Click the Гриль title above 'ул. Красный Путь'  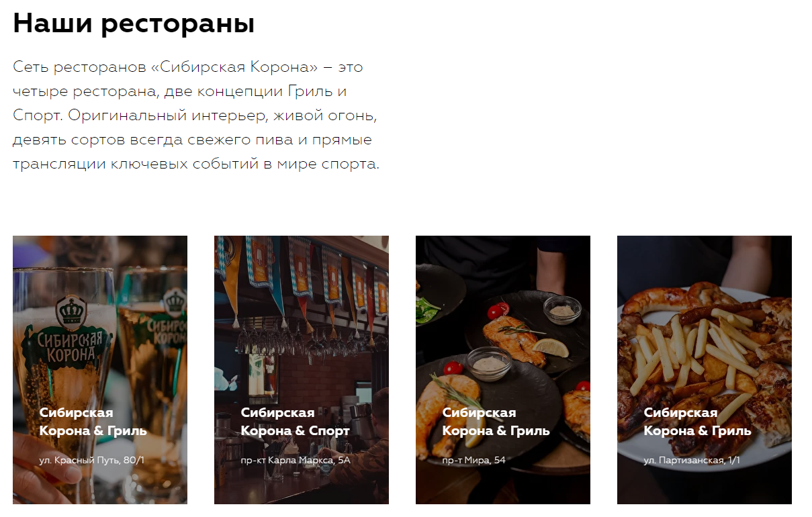point(93,422)
